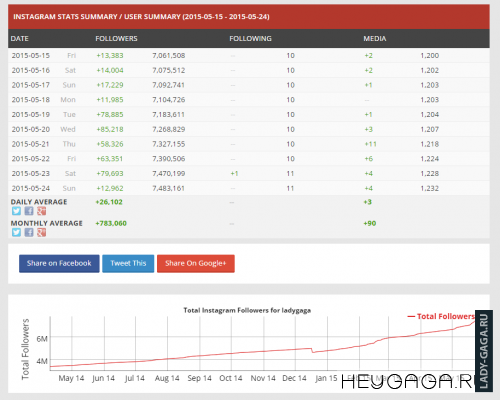Click the Share On Google+ button
This screenshot has width=500, height=400.
click(196, 263)
